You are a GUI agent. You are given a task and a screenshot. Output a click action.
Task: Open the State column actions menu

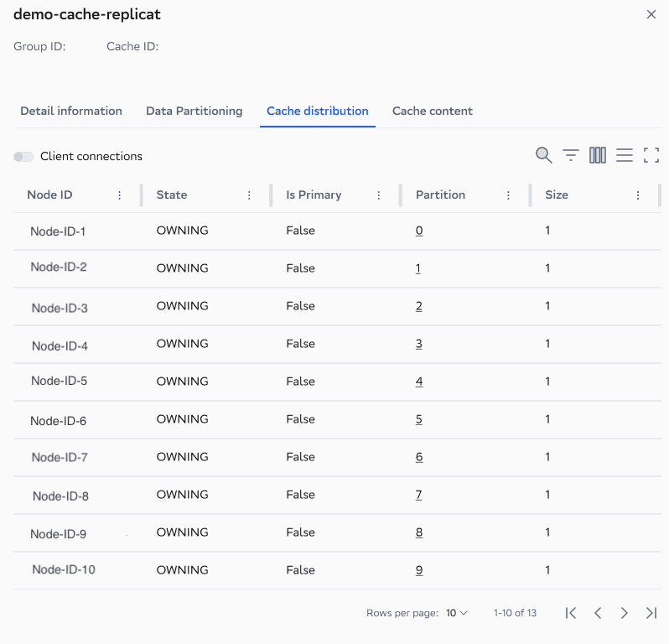[250, 195]
